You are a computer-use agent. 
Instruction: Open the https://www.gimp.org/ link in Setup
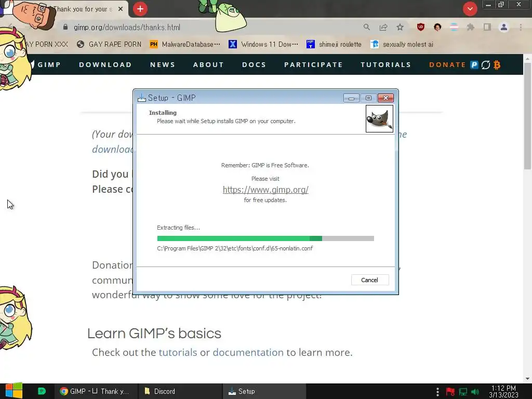click(x=265, y=190)
